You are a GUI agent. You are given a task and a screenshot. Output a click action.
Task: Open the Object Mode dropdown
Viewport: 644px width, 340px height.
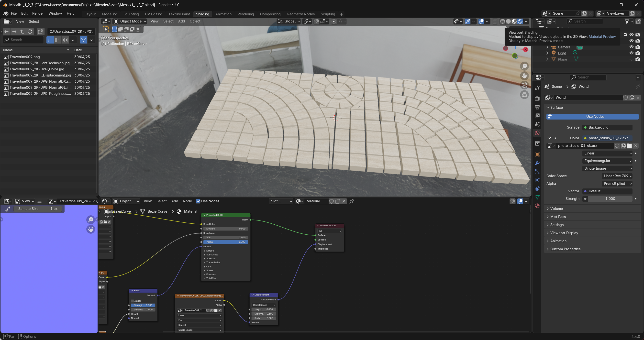(x=130, y=21)
